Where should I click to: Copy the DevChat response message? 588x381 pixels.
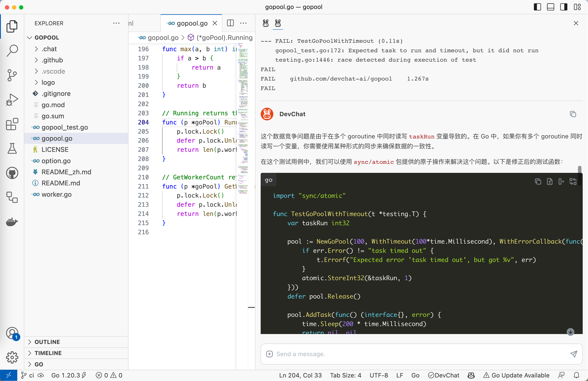pyautogui.click(x=573, y=114)
